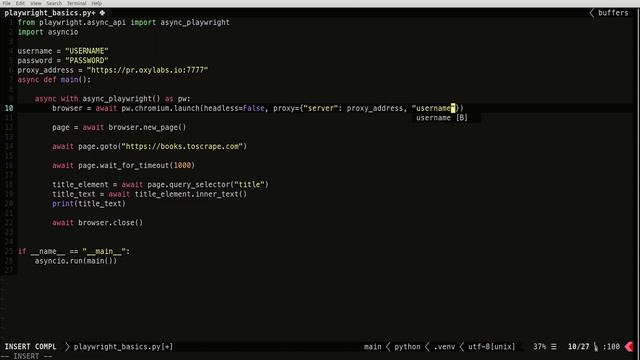640x360 pixels.
Task: Click "browser.new_page()" in the code
Action: 147,127
